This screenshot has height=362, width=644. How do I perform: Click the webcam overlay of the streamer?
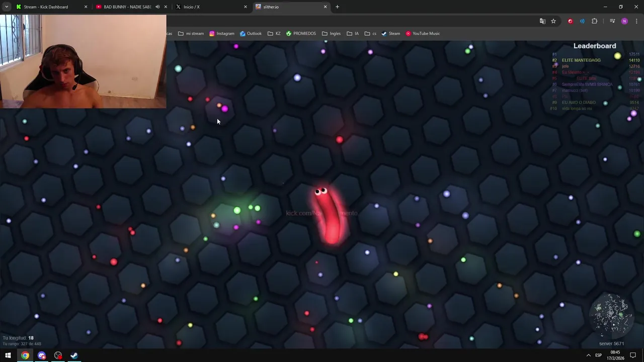pyautogui.click(x=83, y=61)
